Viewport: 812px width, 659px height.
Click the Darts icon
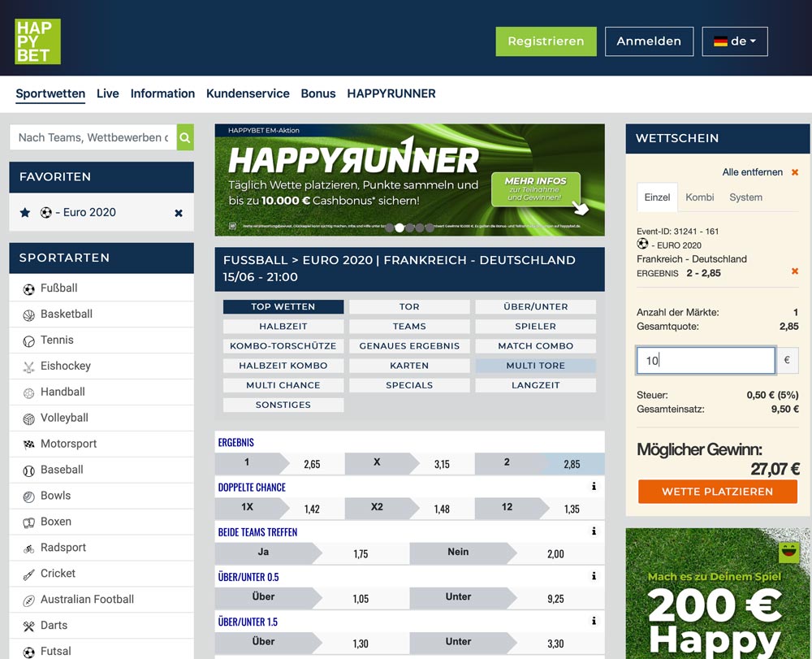(x=29, y=626)
